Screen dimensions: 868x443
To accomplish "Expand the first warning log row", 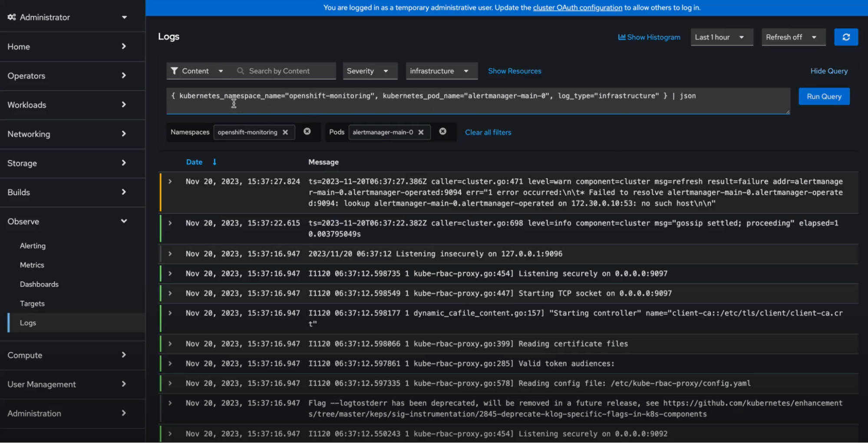I will (170, 182).
